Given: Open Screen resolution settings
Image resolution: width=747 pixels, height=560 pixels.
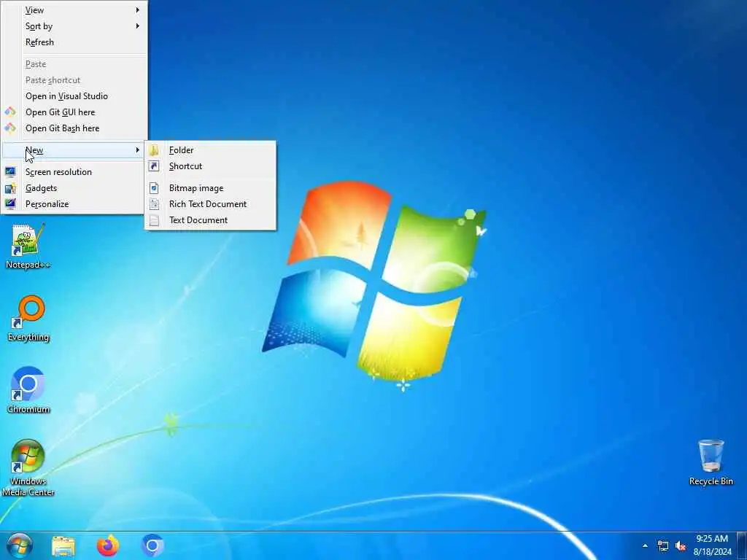Looking at the screenshot, I should coord(74,172).
